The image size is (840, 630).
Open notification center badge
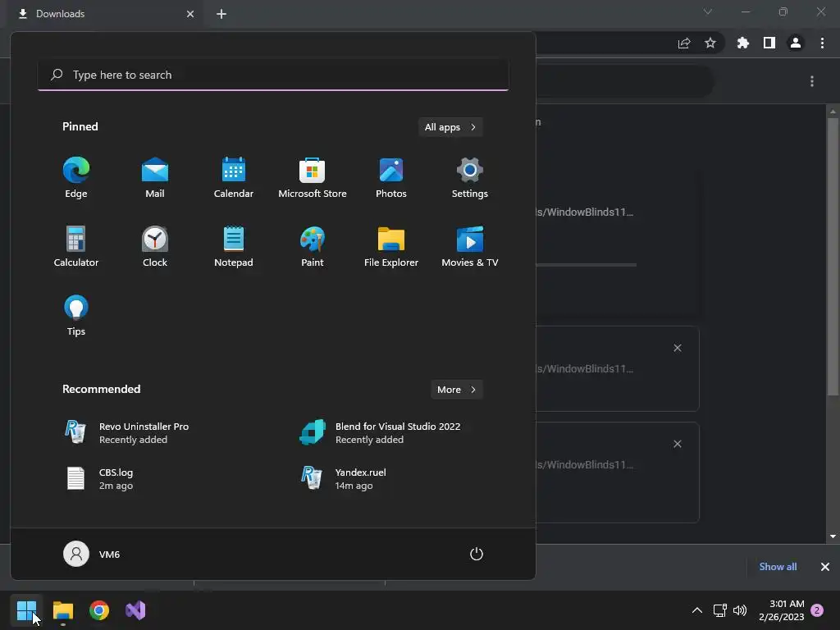(817, 610)
